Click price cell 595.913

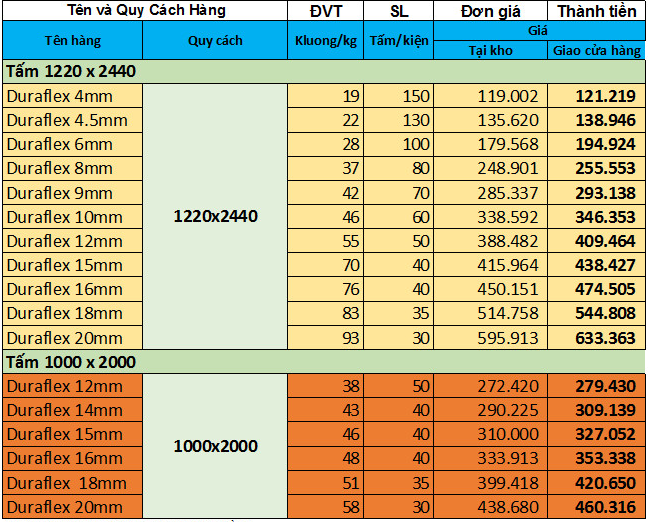491,338
